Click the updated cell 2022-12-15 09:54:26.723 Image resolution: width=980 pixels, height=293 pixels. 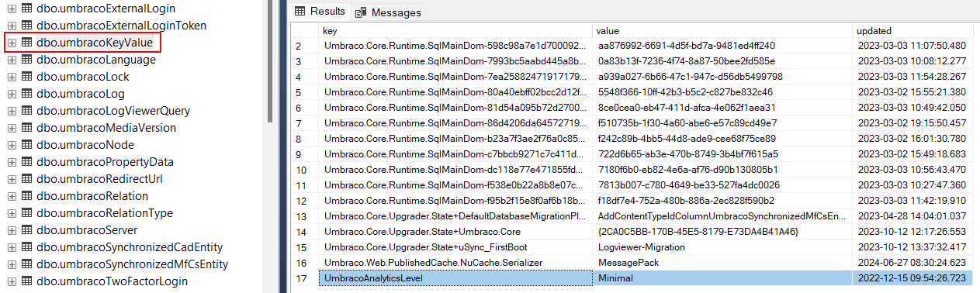[x=912, y=278]
